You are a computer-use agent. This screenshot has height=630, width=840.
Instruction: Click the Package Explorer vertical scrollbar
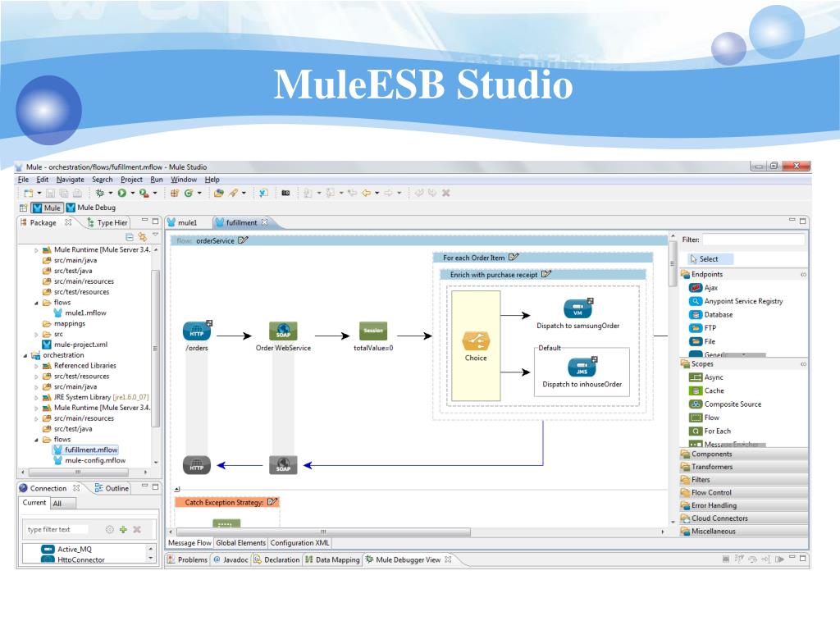coord(156,348)
